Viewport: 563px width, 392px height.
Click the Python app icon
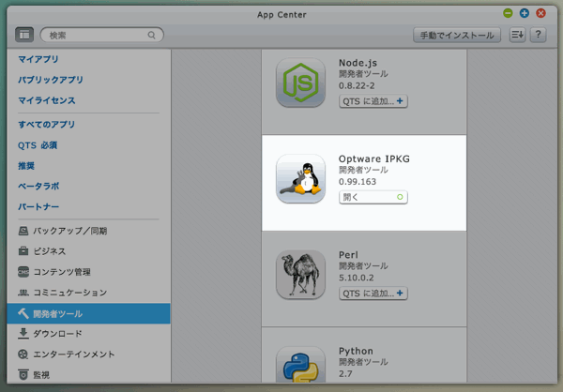click(300, 366)
